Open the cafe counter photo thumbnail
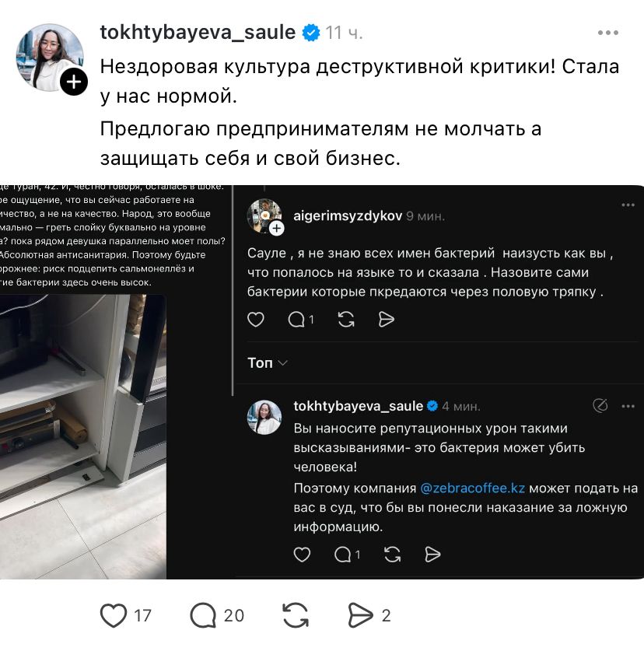Screen dimensions: 644x651 tap(83, 437)
